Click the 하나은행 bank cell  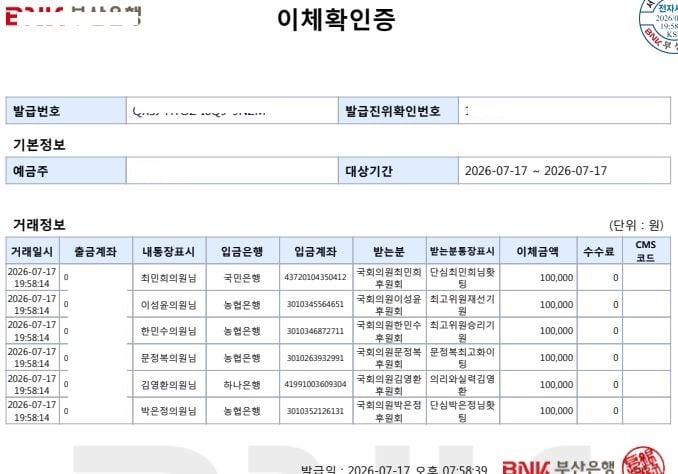pyautogui.click(x=242, y=384)
